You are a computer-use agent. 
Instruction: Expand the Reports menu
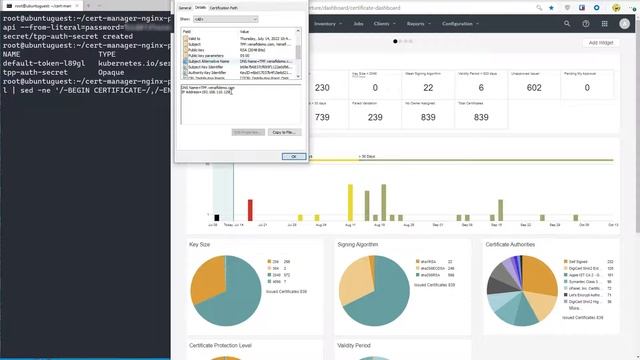pyautogui.click(x=418, y=24)
